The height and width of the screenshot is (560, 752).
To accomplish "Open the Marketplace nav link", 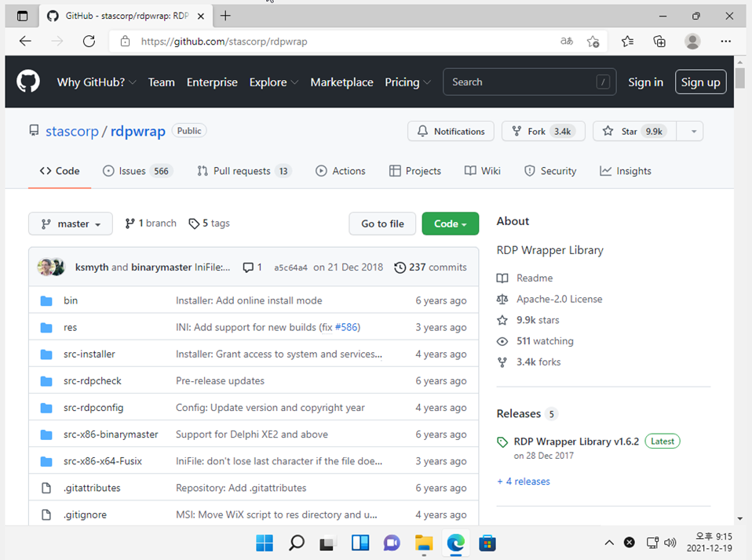I will (x=341, y=82).
